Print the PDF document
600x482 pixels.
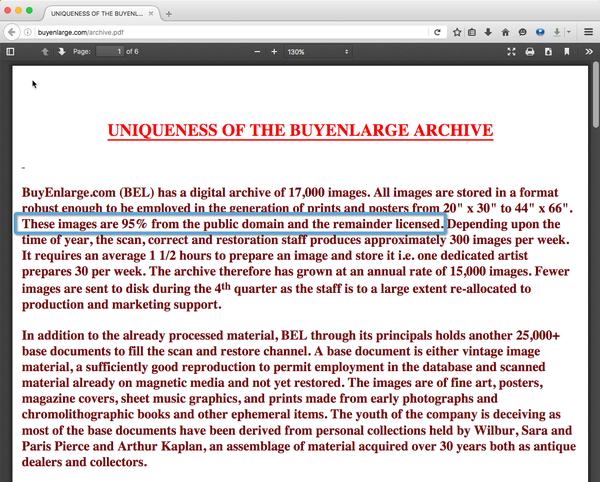point(530,52)
